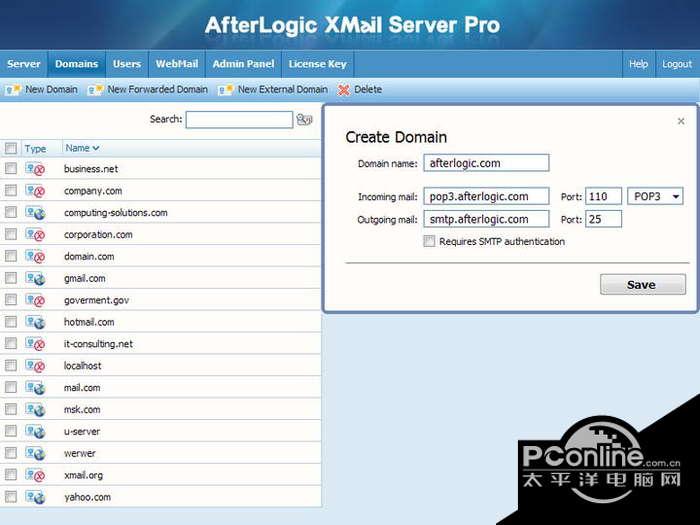Check the business.net row checkbox
This screenshot has width=700, height=525.
click(11, 168)
